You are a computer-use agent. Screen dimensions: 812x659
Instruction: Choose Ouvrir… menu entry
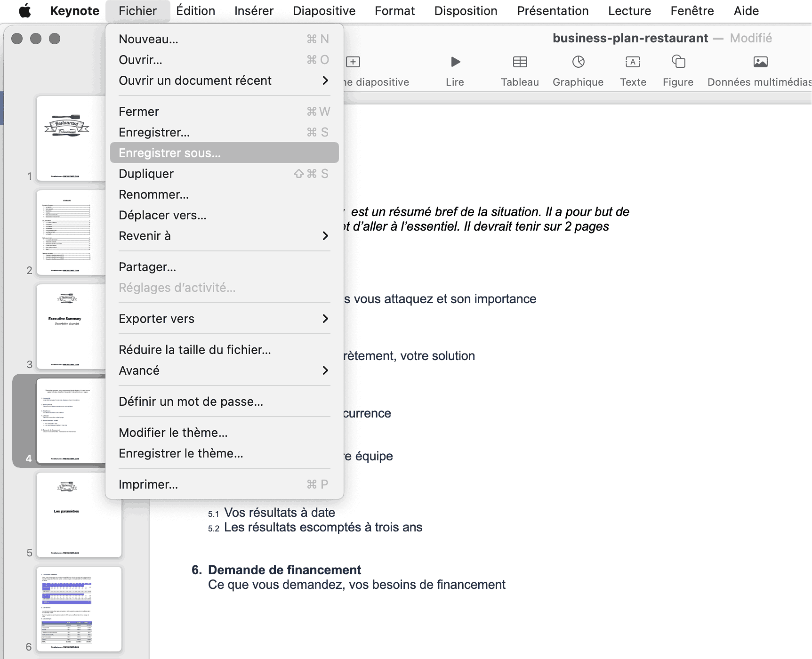point(224,60)
